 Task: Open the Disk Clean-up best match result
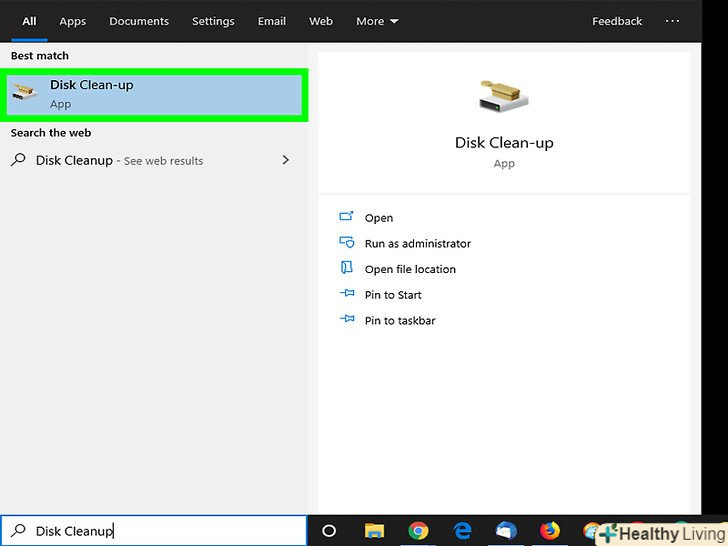click(154, 95)
